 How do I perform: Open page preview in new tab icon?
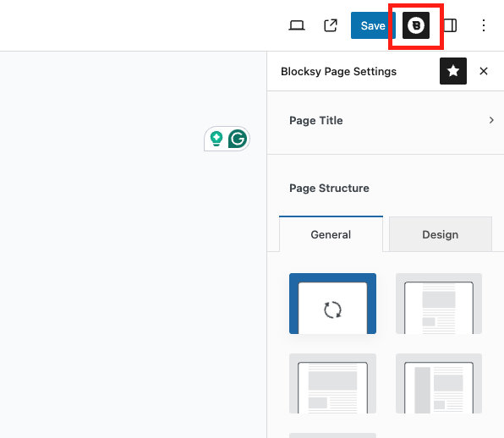click(x=331, y=25)
